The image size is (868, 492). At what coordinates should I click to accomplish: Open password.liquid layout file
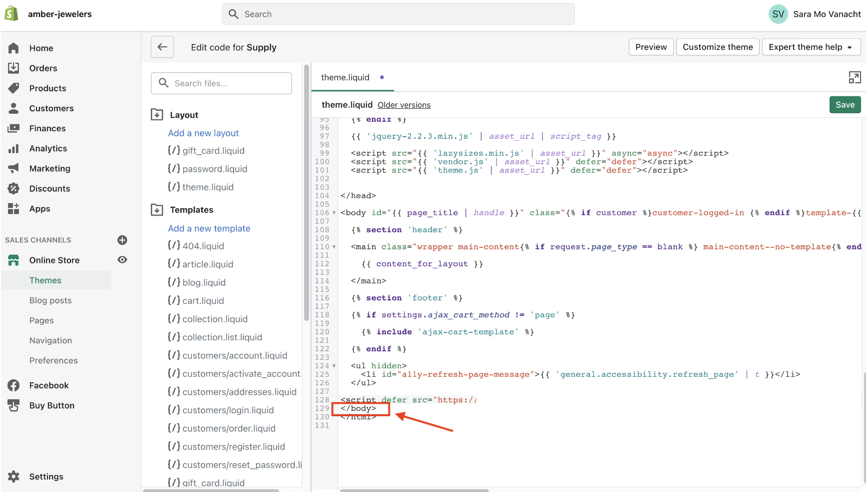(x=207, y=169)
